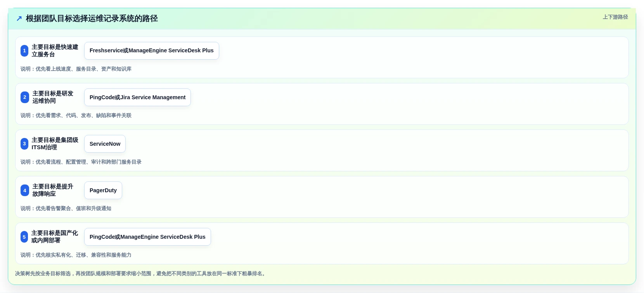This screenshot has height=293, width=644.
Task: Click the note about 流程、配置管理、审计和跨部门服务目录
Action: [81, 162]
